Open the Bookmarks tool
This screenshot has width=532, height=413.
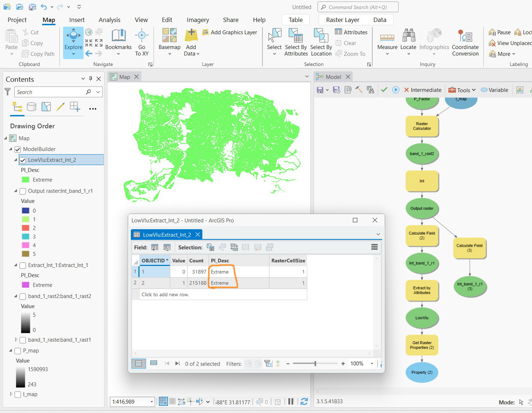[x=118, y=42]
